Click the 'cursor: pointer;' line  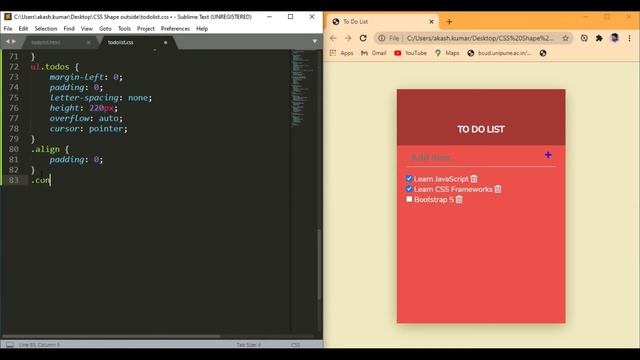[x=89, y=129]
